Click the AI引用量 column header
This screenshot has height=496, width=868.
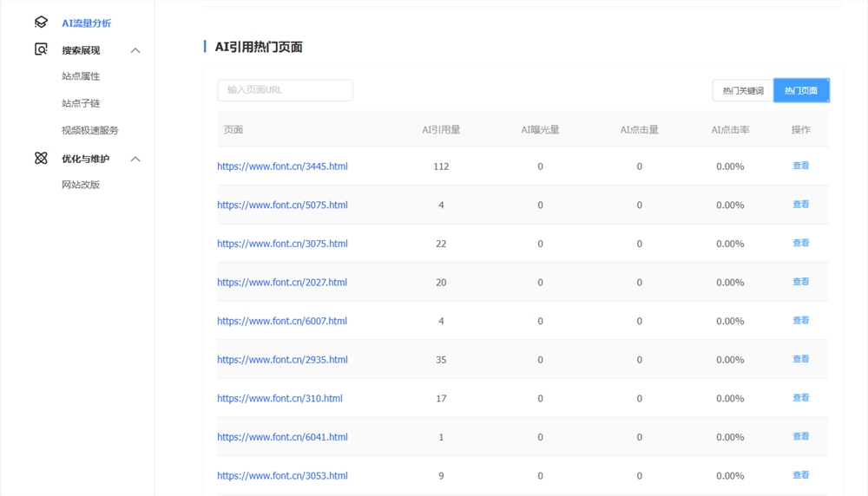[x=441, y=130]
